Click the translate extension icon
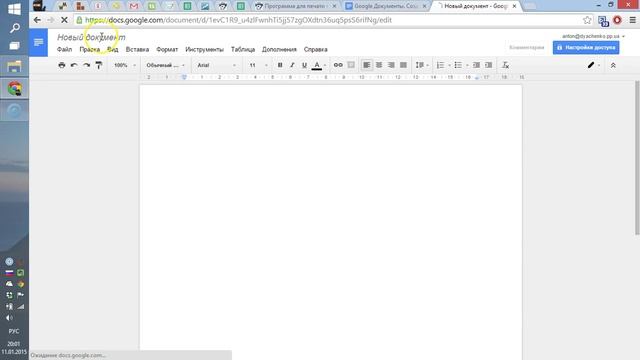 (x=603, y=20)
